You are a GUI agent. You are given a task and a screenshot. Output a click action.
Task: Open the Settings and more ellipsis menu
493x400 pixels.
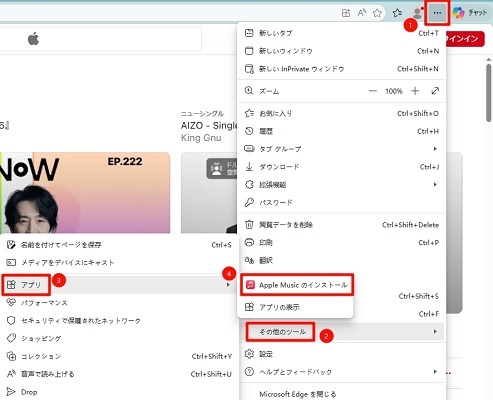point(437,13)
